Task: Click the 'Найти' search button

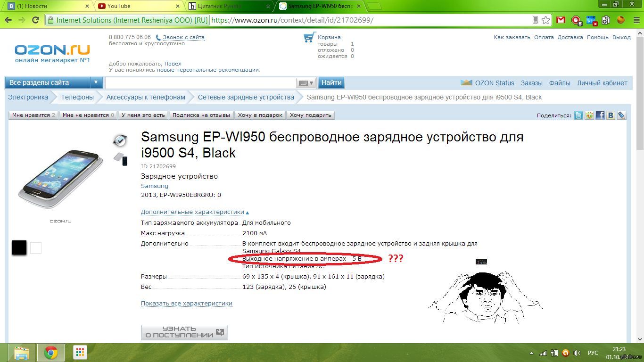Action: [331, 82]
